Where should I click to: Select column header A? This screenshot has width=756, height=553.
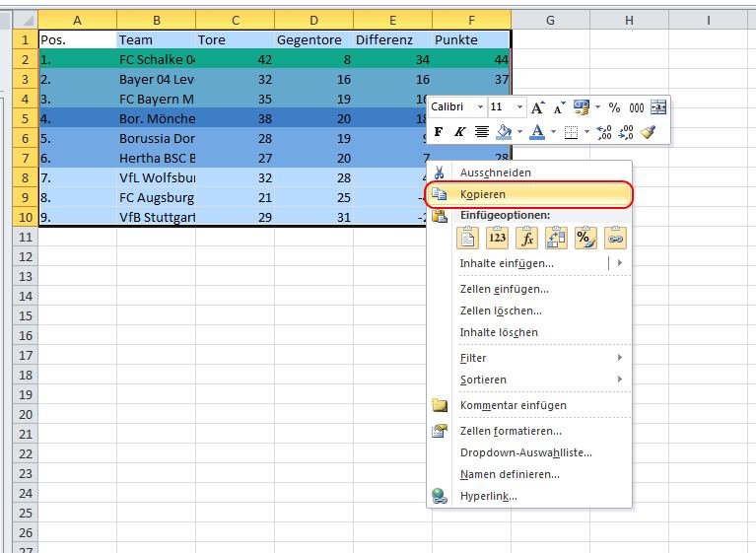(x=77, y=21)
